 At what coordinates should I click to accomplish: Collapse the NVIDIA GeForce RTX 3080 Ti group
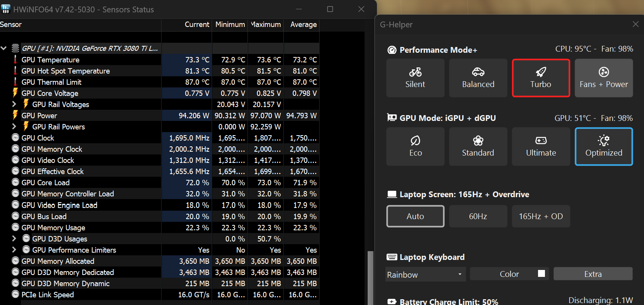[4, 48]
